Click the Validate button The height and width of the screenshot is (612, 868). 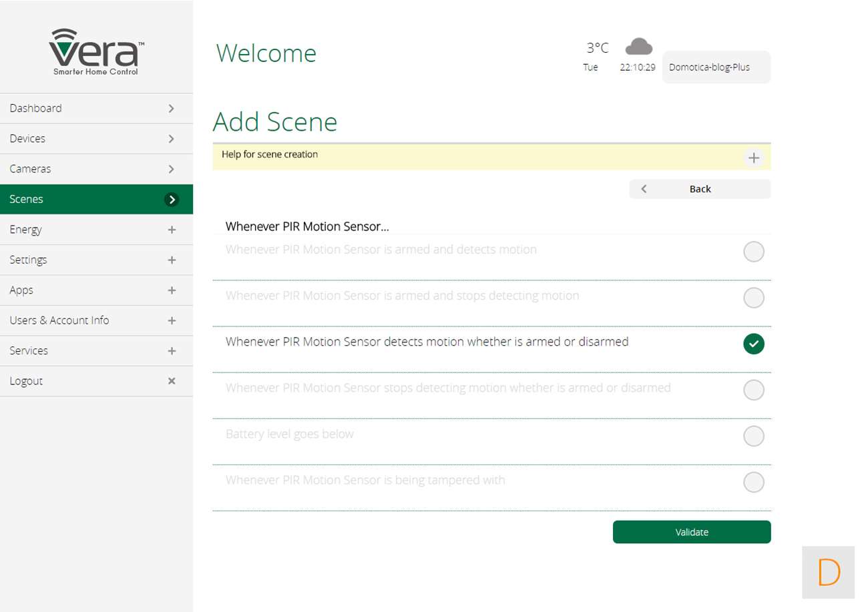[x=691, y=532]
